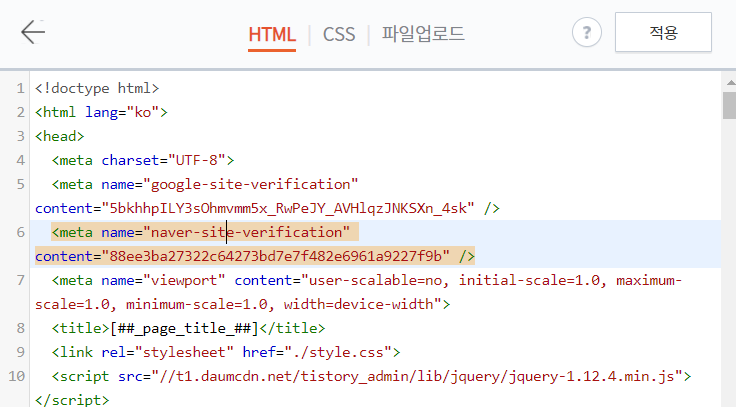Screen dimensions: 736x407
Task: Click line number 7 in the gutter
Action: tap(20, 280)
